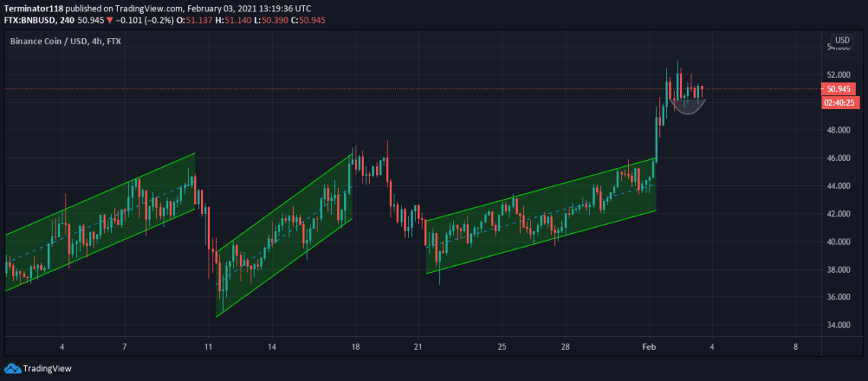
Task: Click the TradingView cloud logo icon
Action: (12, 369)
